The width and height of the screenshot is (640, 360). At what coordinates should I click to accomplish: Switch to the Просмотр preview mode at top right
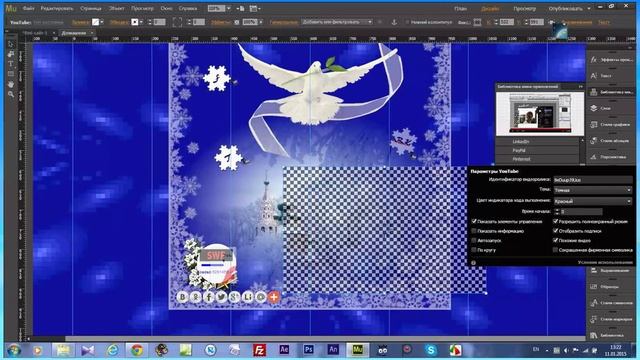click(x=524, y=9)
